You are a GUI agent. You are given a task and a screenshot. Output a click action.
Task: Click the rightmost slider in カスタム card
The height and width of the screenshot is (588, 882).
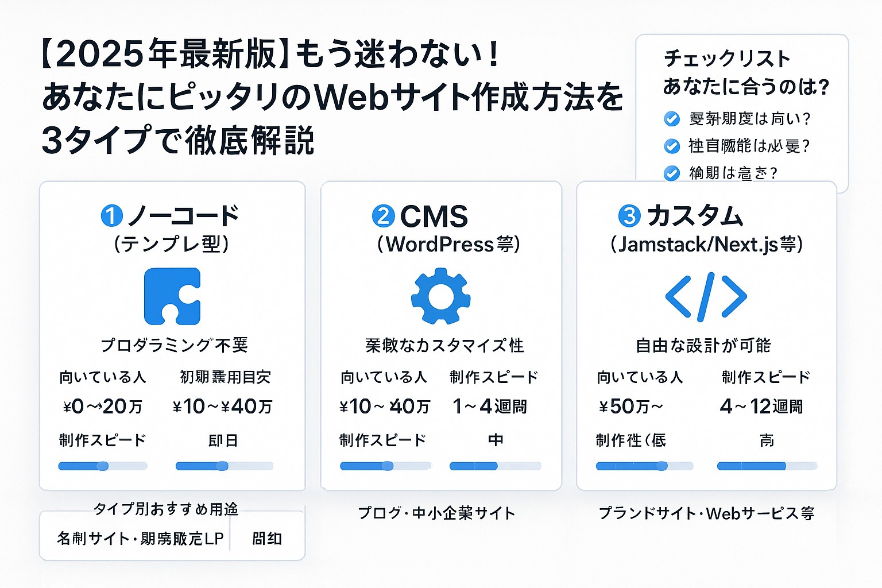767,466
